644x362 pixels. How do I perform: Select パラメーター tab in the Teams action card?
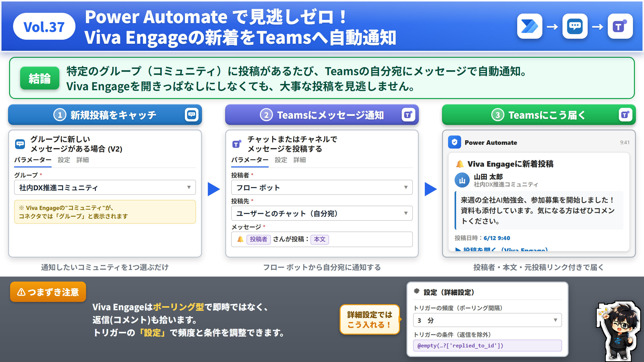[x=250, y=160]
